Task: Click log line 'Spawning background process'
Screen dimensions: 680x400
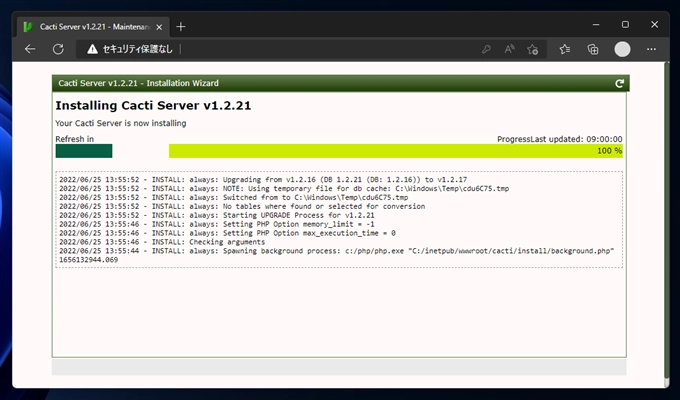Action: coord(337,251)
